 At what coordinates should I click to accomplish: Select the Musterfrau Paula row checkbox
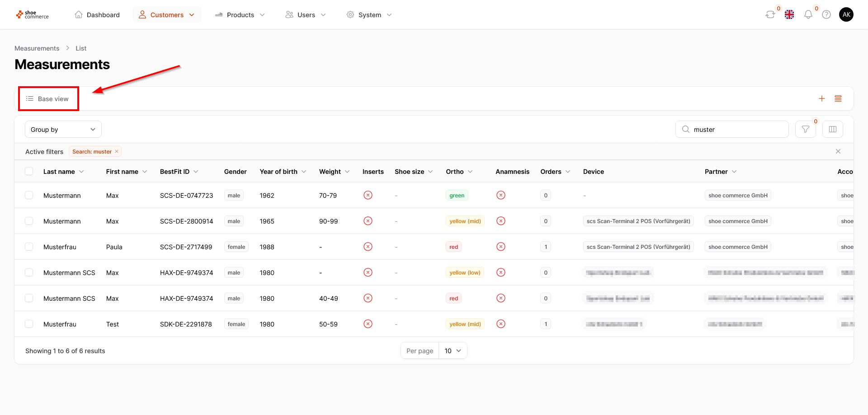click(29, 247)
